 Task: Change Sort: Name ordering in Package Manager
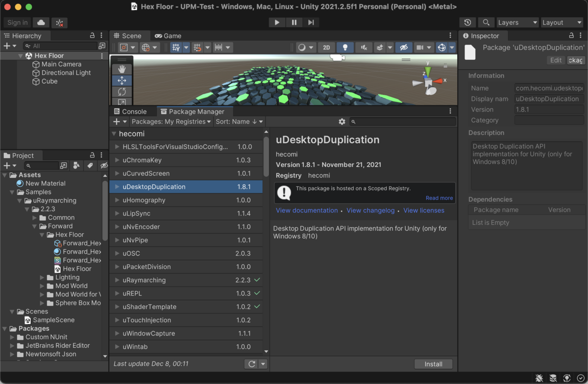(239, 121)
